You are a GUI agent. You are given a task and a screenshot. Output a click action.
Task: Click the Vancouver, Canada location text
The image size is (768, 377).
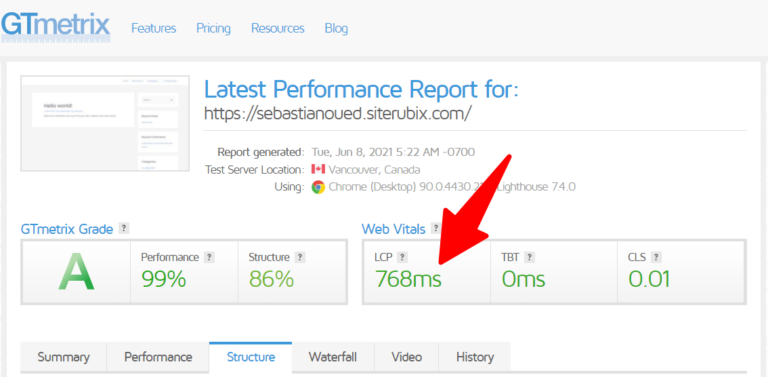coord(374,170)
